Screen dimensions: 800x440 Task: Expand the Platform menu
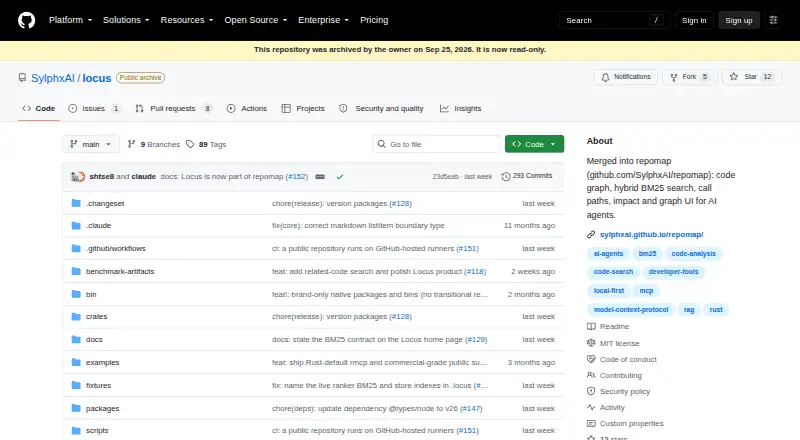[70, 20]
